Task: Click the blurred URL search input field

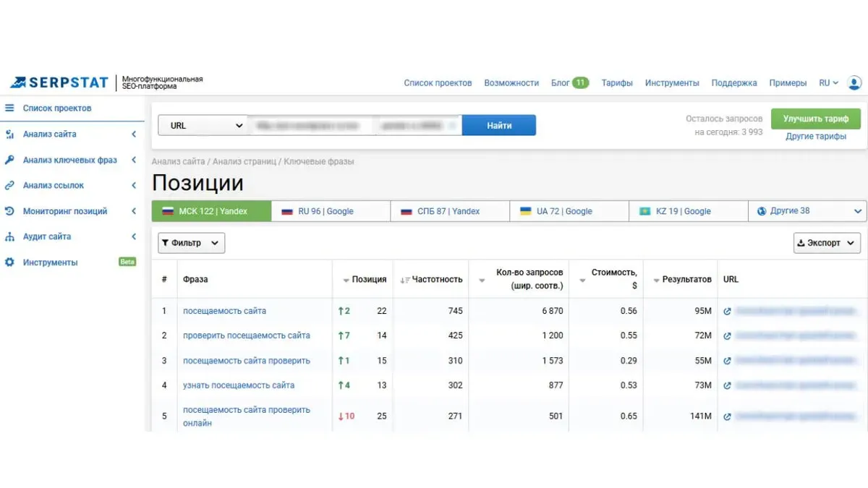Action: click(x=354, y=125)
